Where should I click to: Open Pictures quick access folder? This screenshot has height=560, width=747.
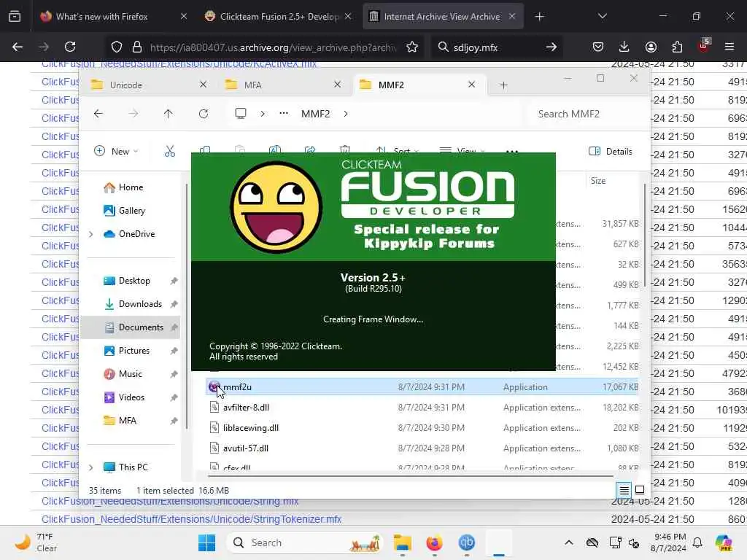point(134,351)
